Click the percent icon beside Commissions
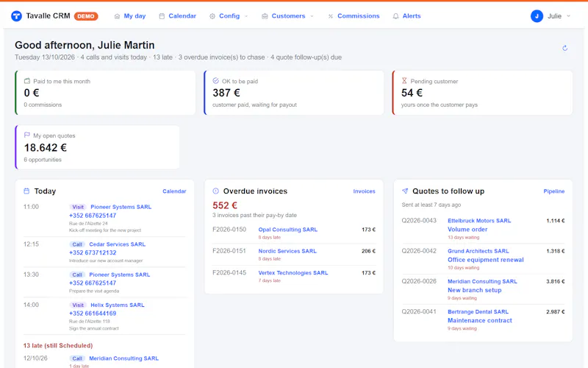The width and height of the screenshot is (588, 368). [330, 16]
